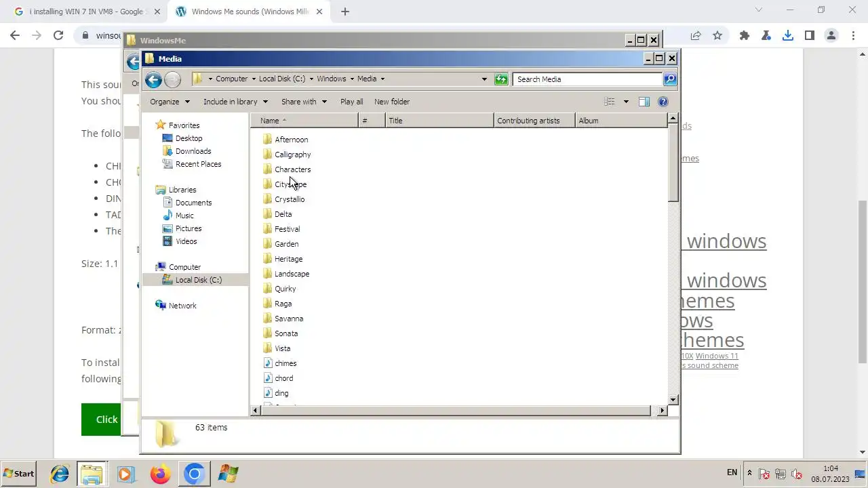
Task: Select the Savanna folder
Action: [x=289, y=319]
